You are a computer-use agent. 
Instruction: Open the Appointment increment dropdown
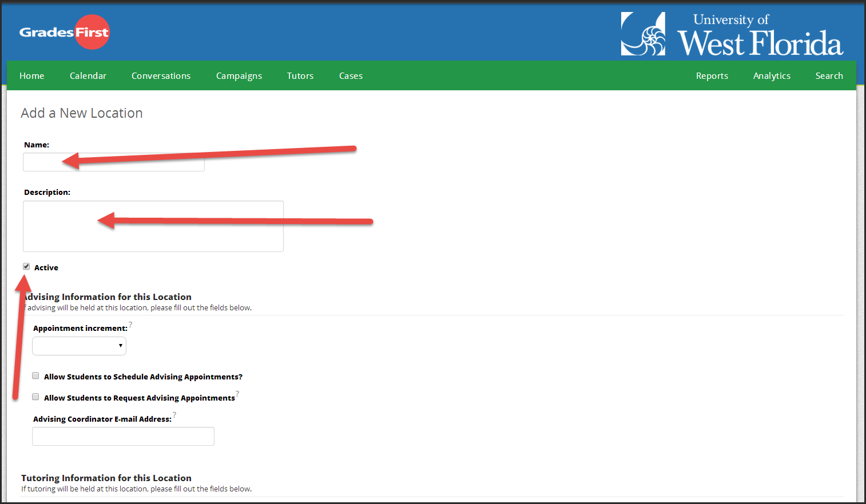click(79, 346)
